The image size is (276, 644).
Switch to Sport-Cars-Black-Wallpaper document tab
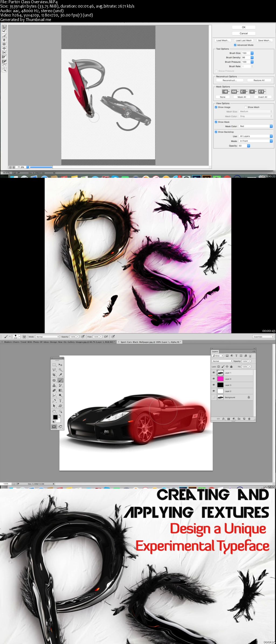150,342
